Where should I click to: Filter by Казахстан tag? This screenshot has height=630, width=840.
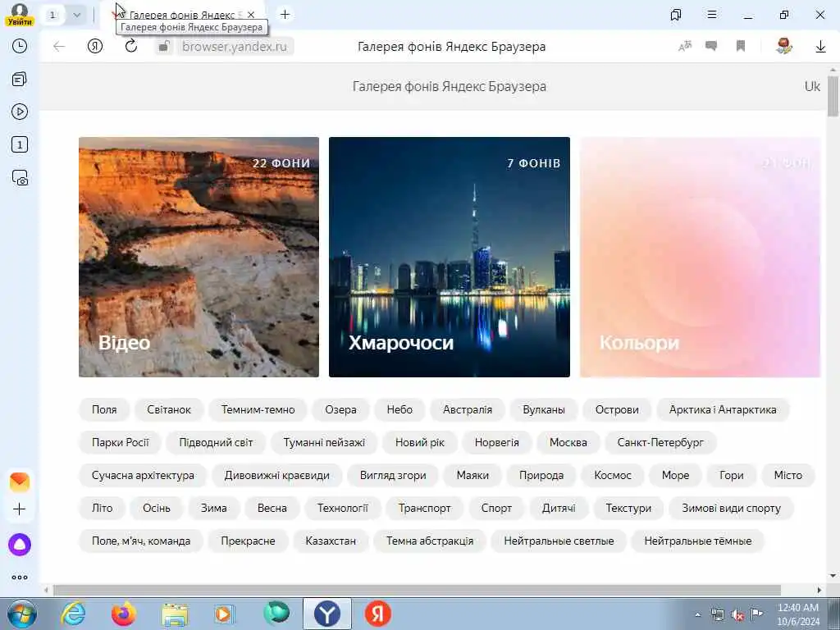click(x=331, y=541)
